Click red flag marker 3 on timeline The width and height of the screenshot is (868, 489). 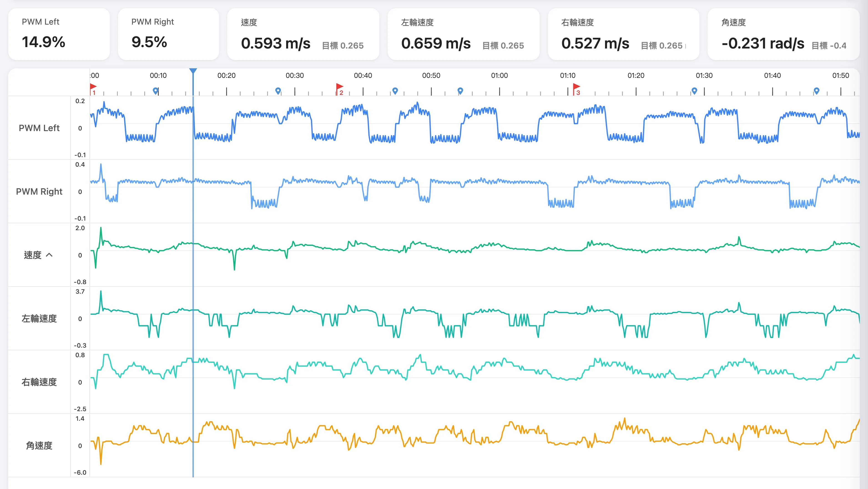pyautogui.click(x=577, y=89)
